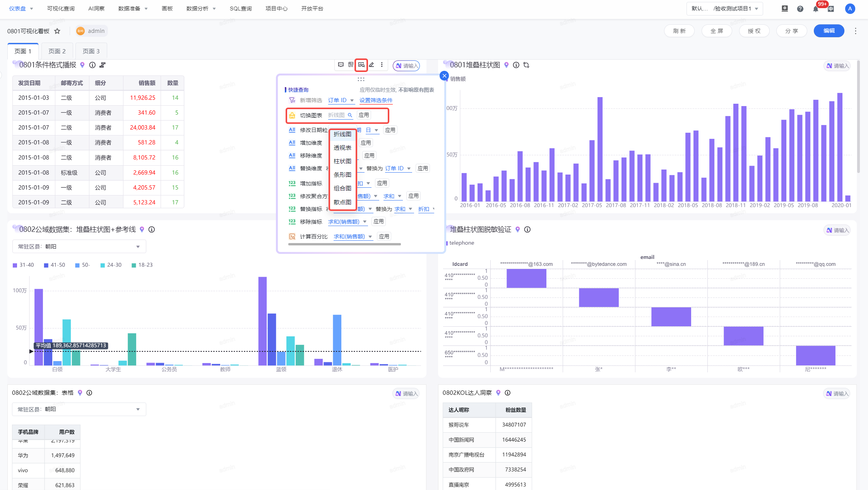
Task: Open AI洞察 in top navigation
Action: (x=96, y=9)
